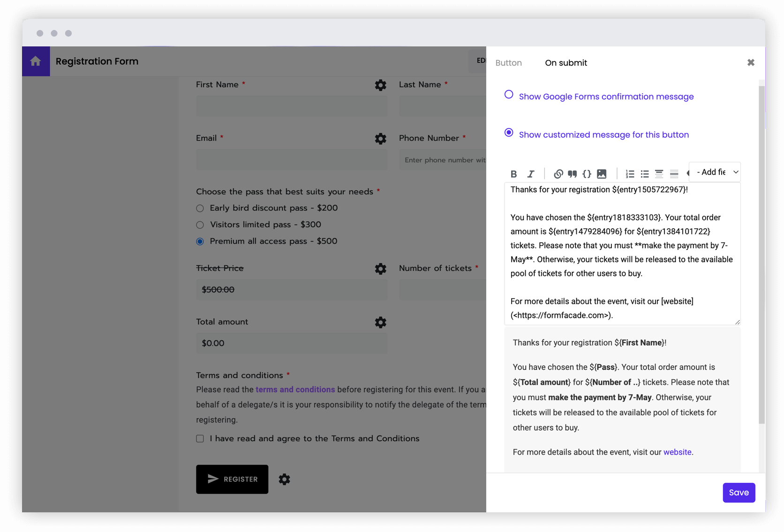Screen dimensions: 784x532
Task: Open the Add field dropdown
Action: (715, 172)
